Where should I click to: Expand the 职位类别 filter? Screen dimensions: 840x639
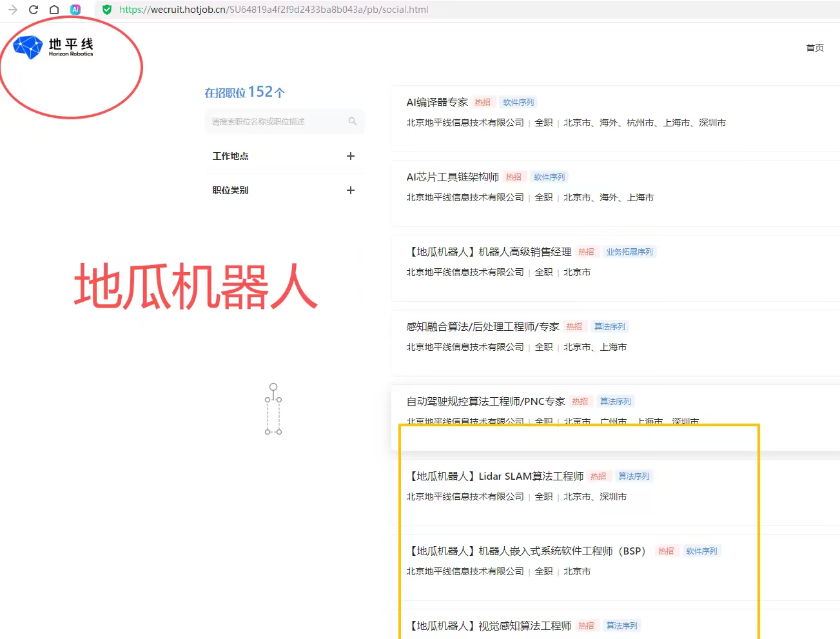[351, 190]
